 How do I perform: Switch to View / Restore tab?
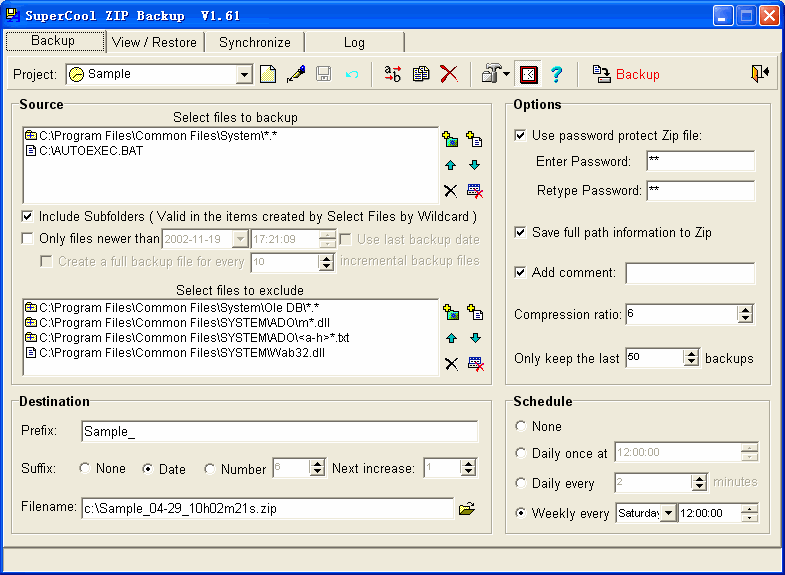tap(154, 43)
